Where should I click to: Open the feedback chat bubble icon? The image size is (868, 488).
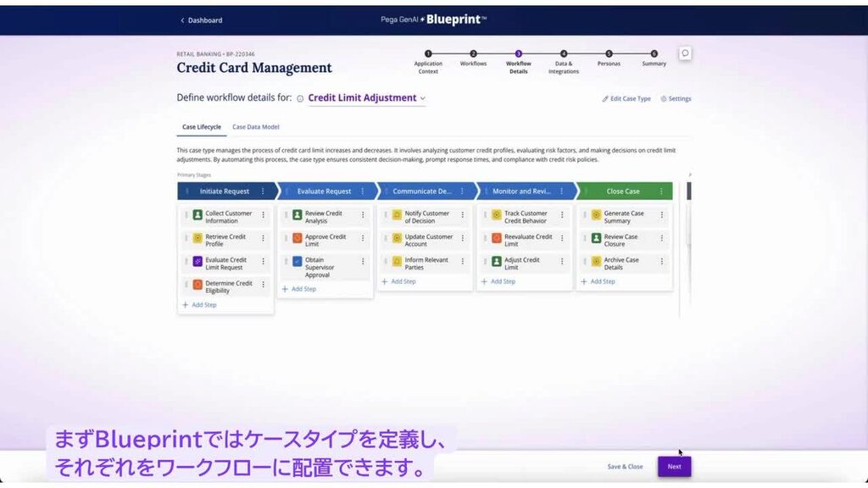(x=685, y=53)
